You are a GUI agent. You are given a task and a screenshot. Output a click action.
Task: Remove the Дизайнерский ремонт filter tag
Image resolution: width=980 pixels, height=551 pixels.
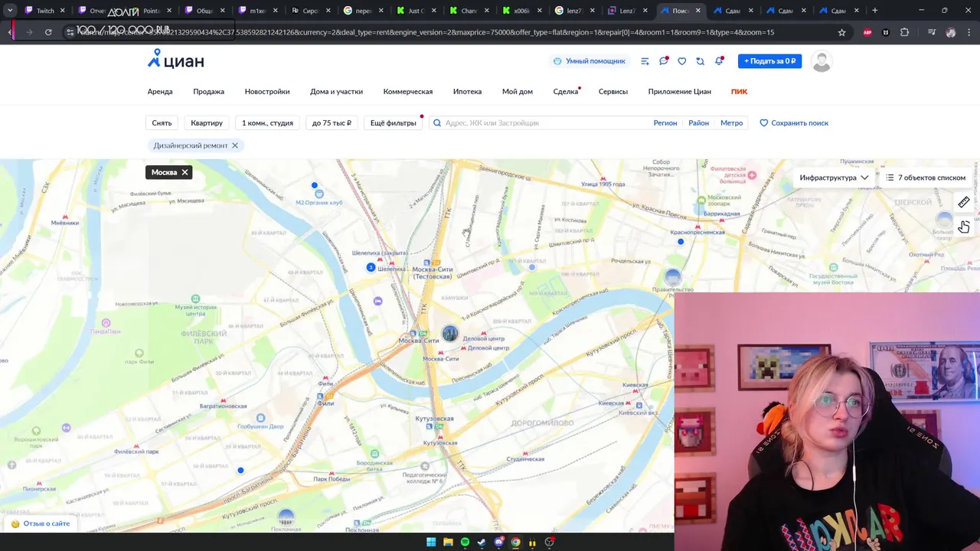pyautogui.click(x=235, y=145)
